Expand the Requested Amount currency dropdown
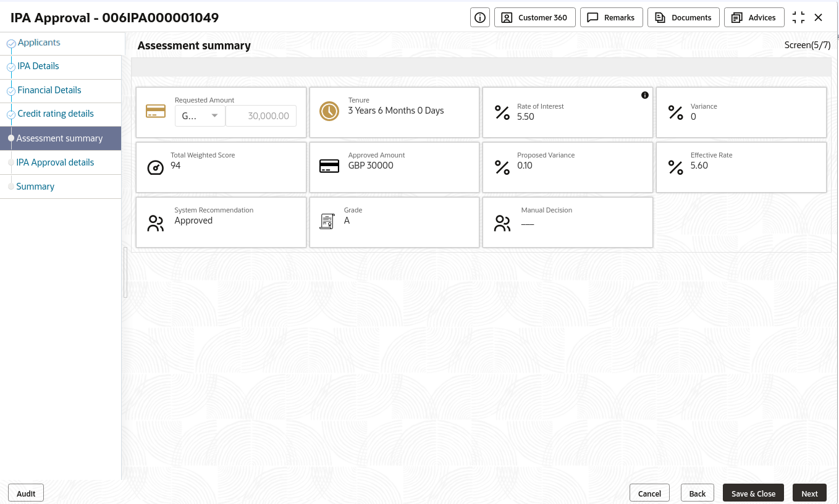Image resolution: width=839 pixels, height=504 pixels. coord(200,116)
